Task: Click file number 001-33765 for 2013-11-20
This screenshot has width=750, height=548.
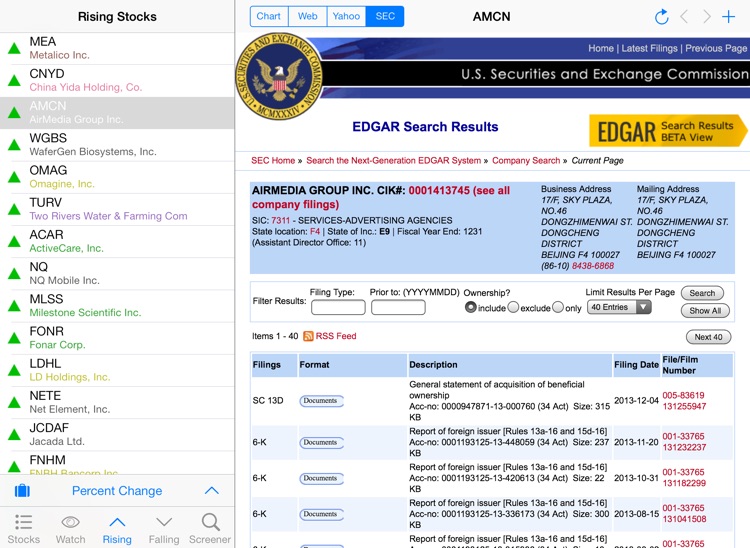Action: click(x=683, y=437)
